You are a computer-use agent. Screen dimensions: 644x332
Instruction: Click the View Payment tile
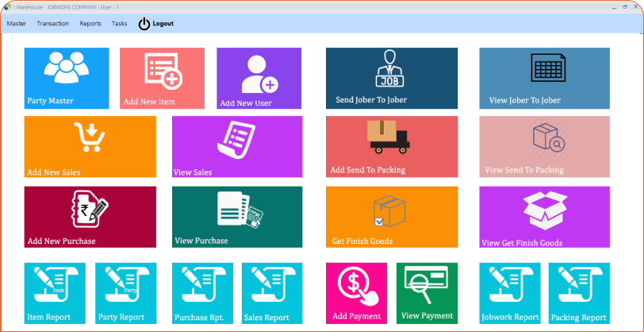point(427,293)
